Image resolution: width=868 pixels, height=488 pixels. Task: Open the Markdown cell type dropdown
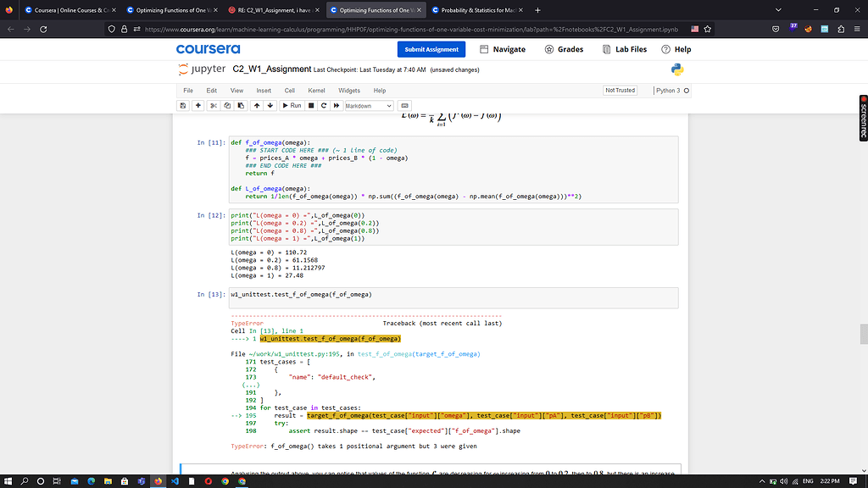[368, 106]
